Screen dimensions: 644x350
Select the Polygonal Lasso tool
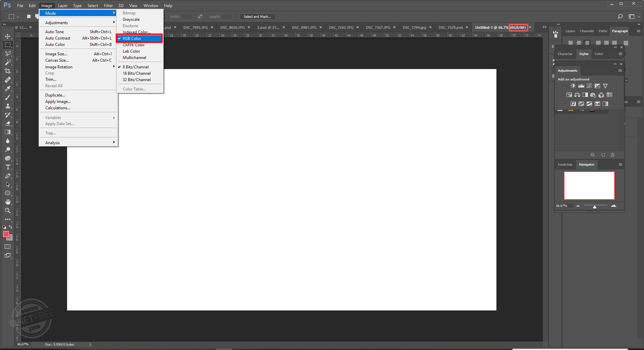coord(8,54)
